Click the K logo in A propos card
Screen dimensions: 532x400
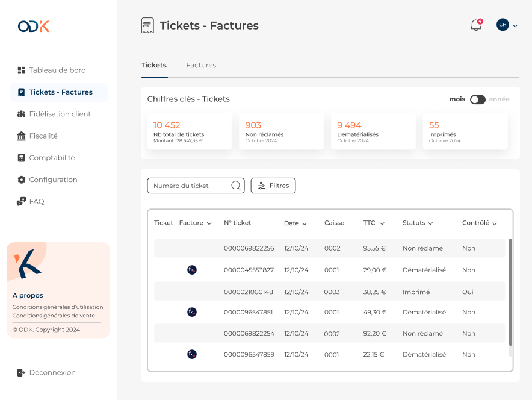click(27, 264)
